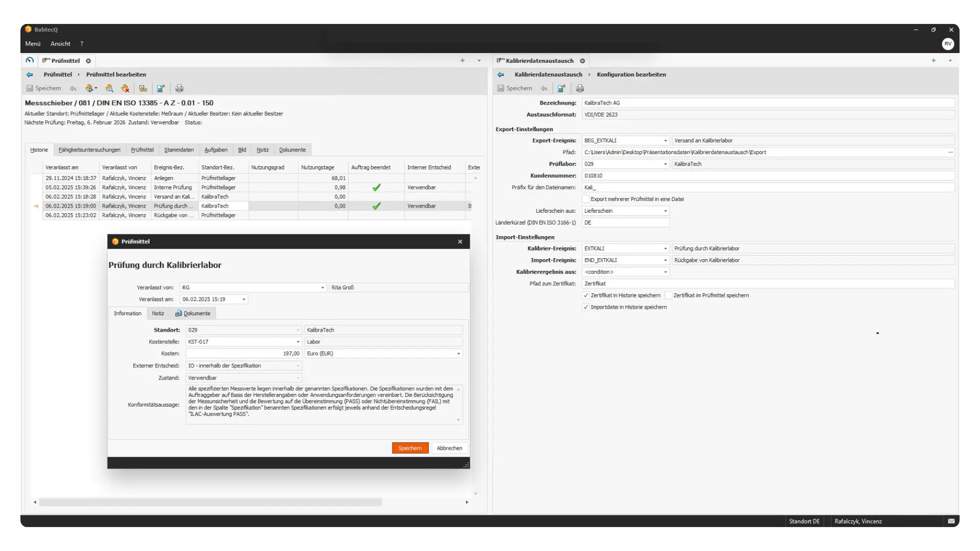Print from the Prüfmittel toolbar

pyautogui.click(x=179, y=88)
